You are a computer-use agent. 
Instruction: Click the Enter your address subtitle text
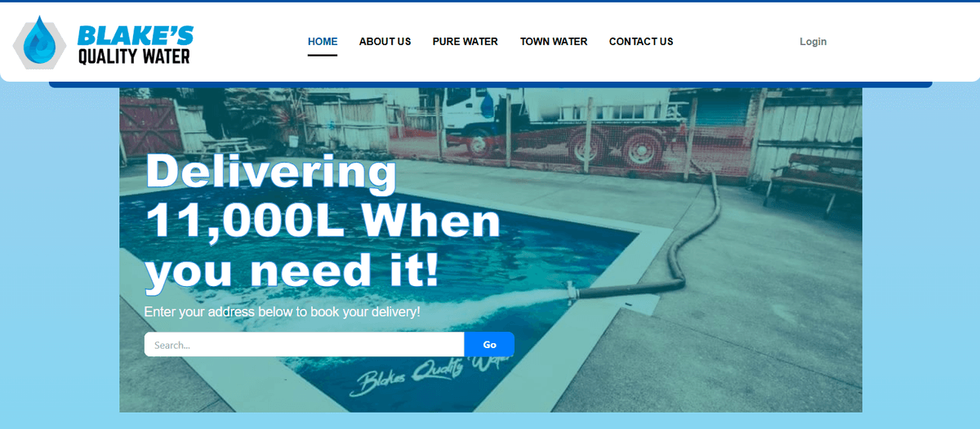(x=282, y=311)
